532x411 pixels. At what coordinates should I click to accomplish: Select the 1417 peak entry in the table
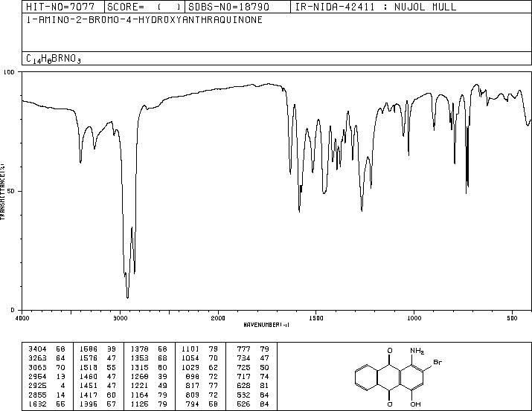[x=97, y=395]
